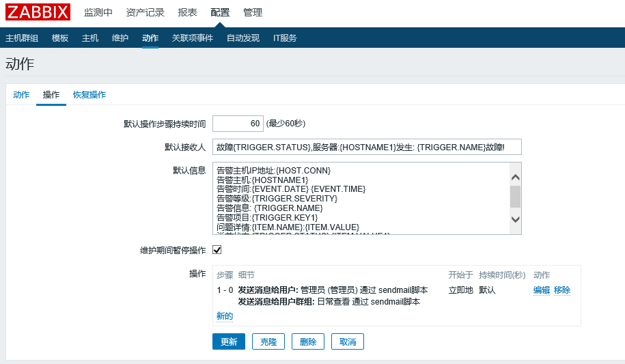
Task: Click the 细节 column header
Action: [247, 275]
